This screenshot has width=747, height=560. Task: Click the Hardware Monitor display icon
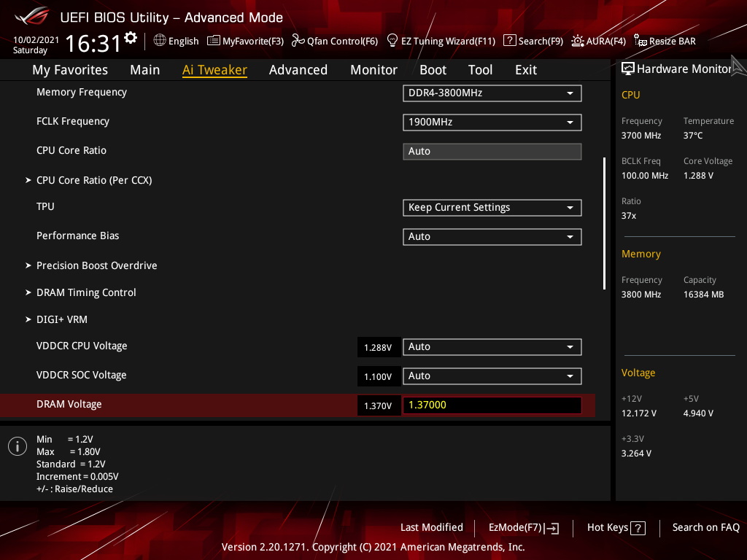[628, 69]
